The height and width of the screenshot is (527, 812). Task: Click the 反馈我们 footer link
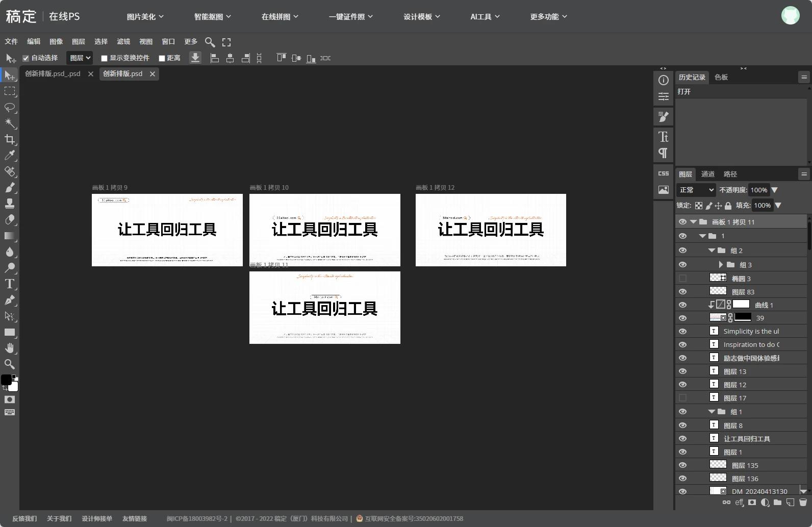point(24,519)
